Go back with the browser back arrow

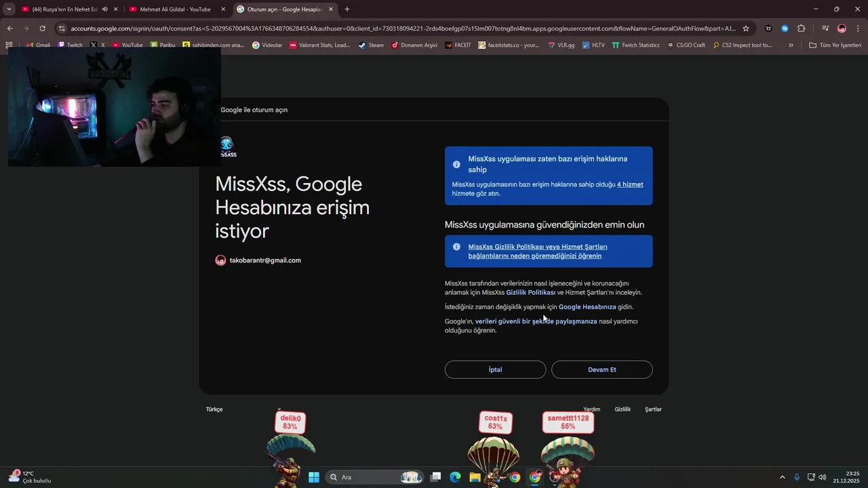(x=9, y=28)
